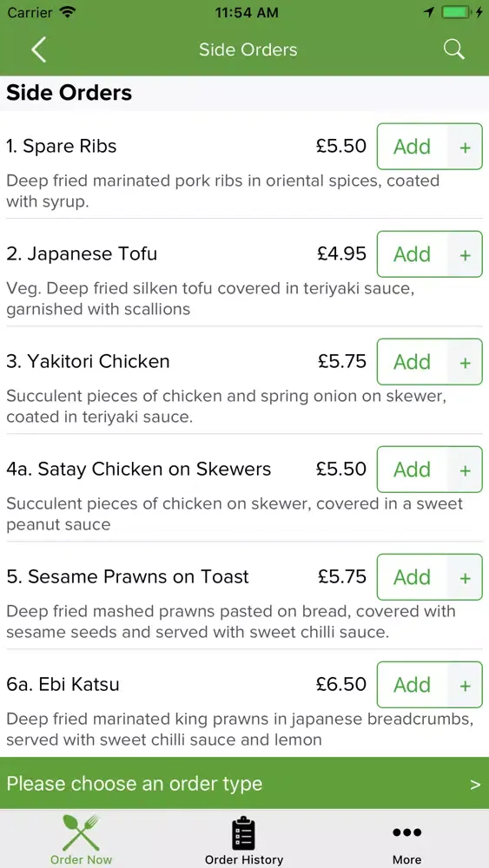489x868 pixels.
Task: Select the Order Now tab
Action: tap(82, 839)
